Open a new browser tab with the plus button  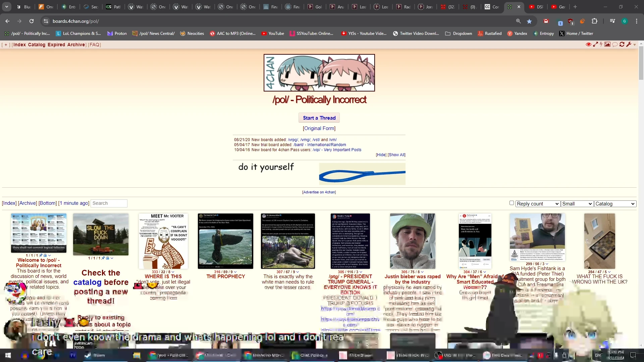[575, 7]
